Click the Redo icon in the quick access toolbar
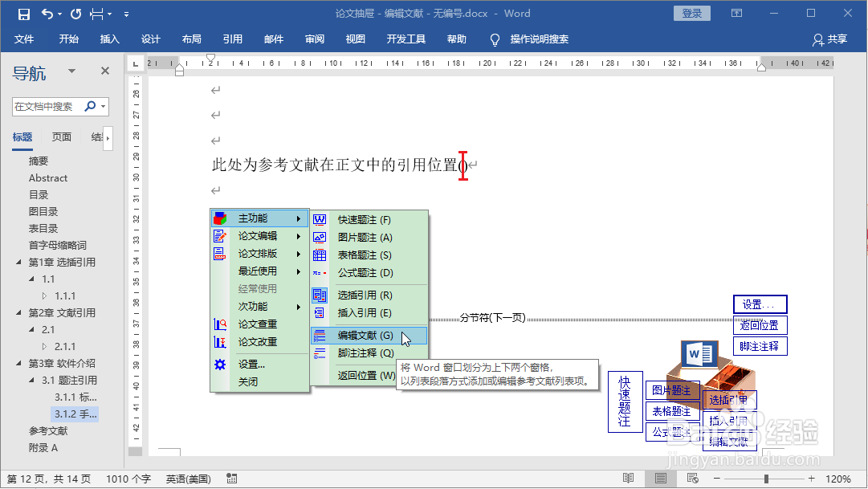The width and height of the screenshot is (868, 489). point(75,14)
